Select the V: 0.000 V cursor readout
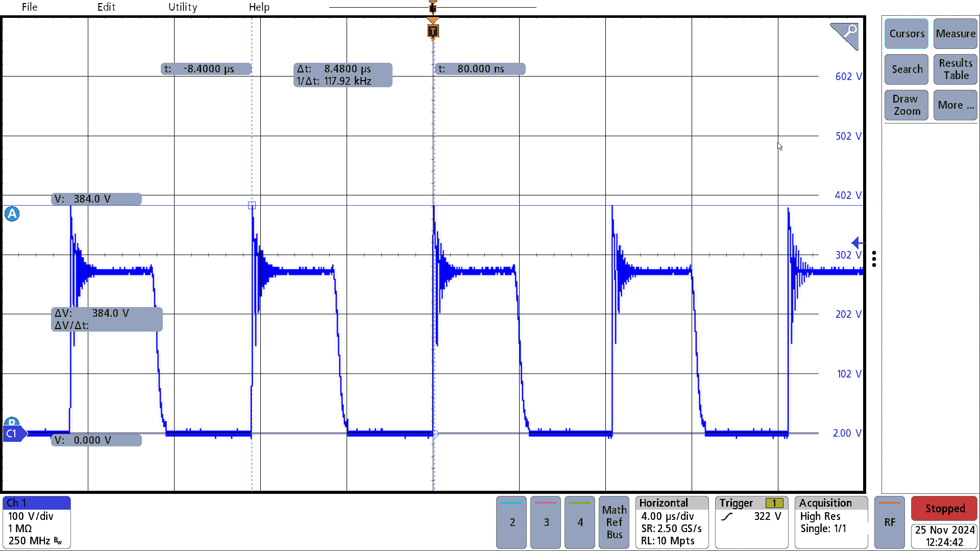The image size is (980, 551). pyautogui.click(x=96, y=440)
